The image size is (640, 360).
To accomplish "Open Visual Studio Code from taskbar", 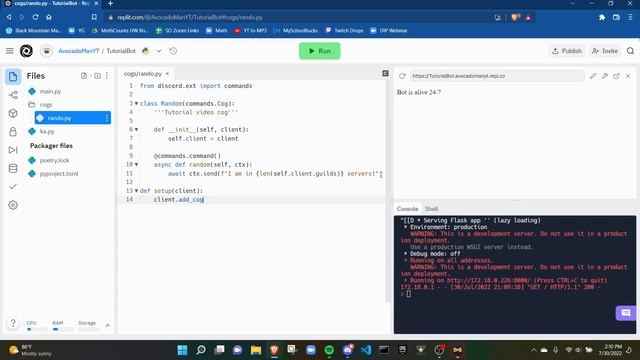I will [366, 350].
